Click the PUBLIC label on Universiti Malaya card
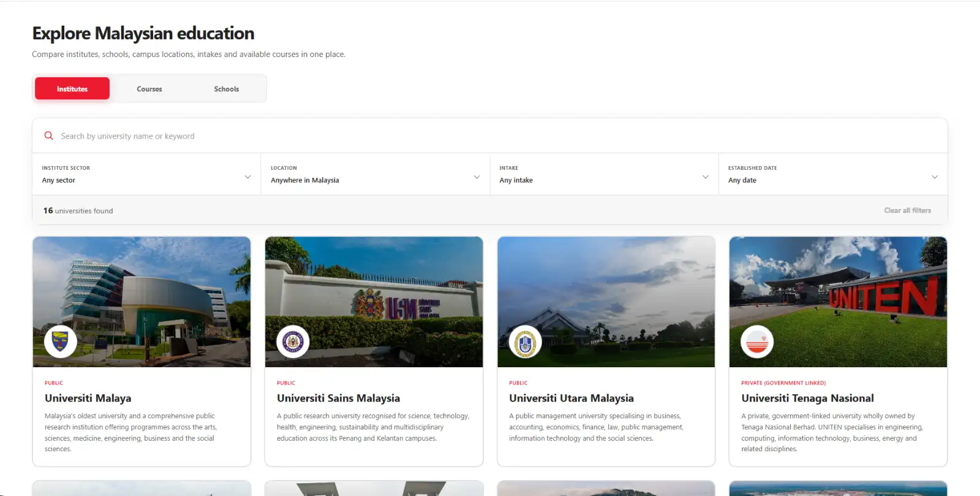980x496 pixels. click(x=54, y=383)
